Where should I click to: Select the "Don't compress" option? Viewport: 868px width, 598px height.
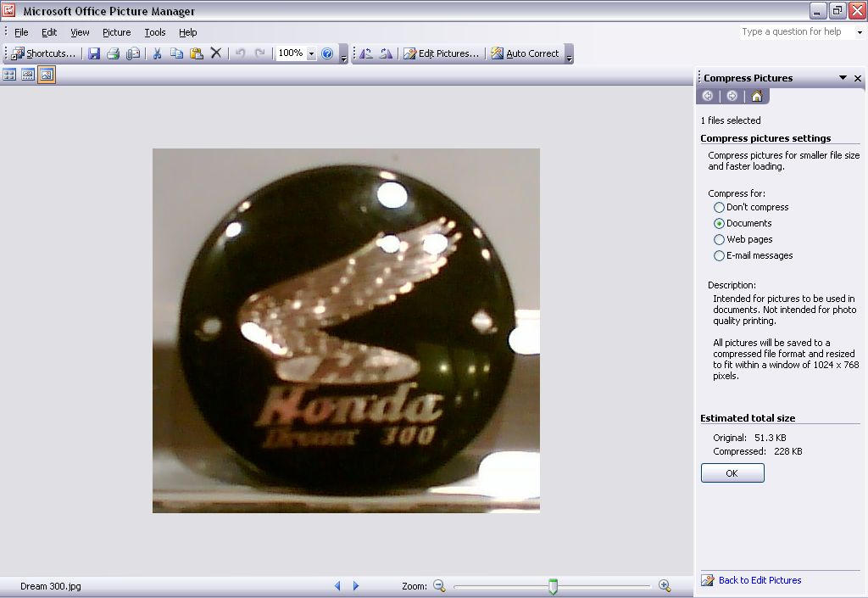coord(719,207)
